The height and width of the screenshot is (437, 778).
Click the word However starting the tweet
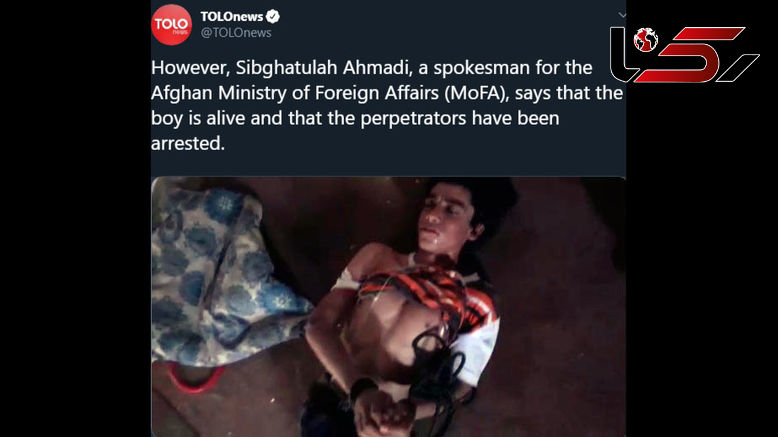pyautogui.click(x=191, y=68)
